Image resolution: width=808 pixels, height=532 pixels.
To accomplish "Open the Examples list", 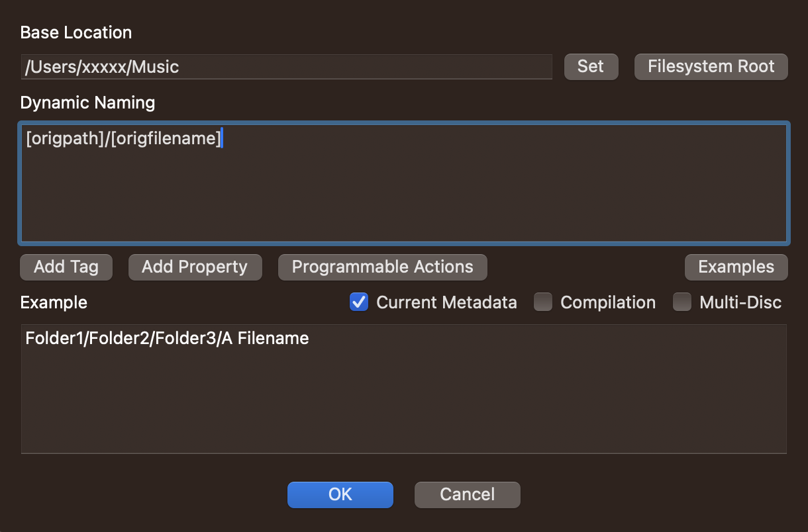I will click(x=736, y=267).
